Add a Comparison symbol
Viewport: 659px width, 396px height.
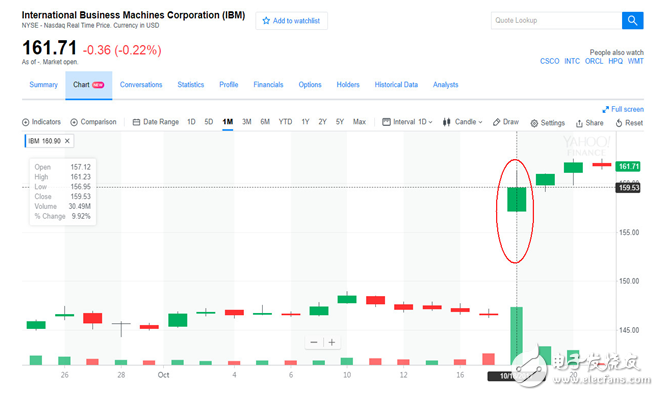93,122
